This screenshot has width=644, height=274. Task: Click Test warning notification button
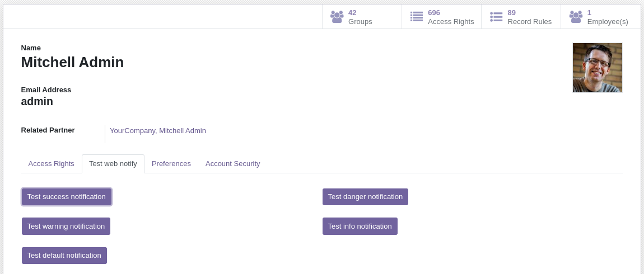[66, 226]
